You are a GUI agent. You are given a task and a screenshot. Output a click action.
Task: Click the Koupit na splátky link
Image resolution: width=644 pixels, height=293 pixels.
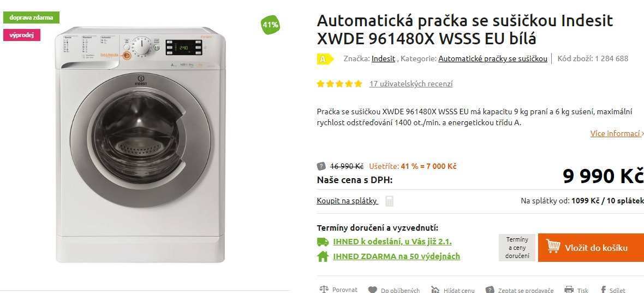(x=347, y=201)
